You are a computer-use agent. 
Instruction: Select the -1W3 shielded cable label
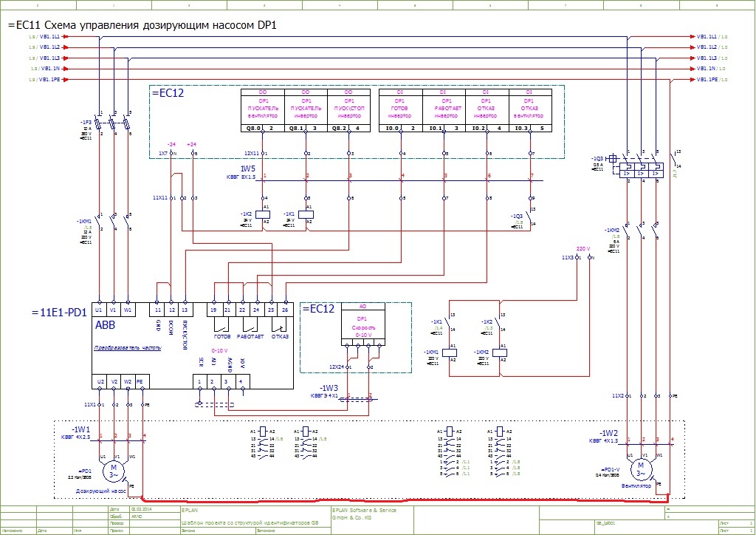pos(329,387)
